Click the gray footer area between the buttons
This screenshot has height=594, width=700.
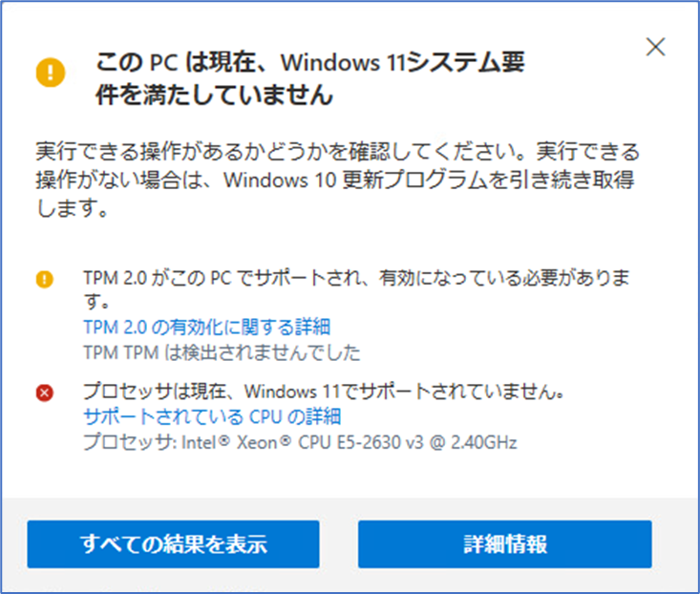point(338,544)
